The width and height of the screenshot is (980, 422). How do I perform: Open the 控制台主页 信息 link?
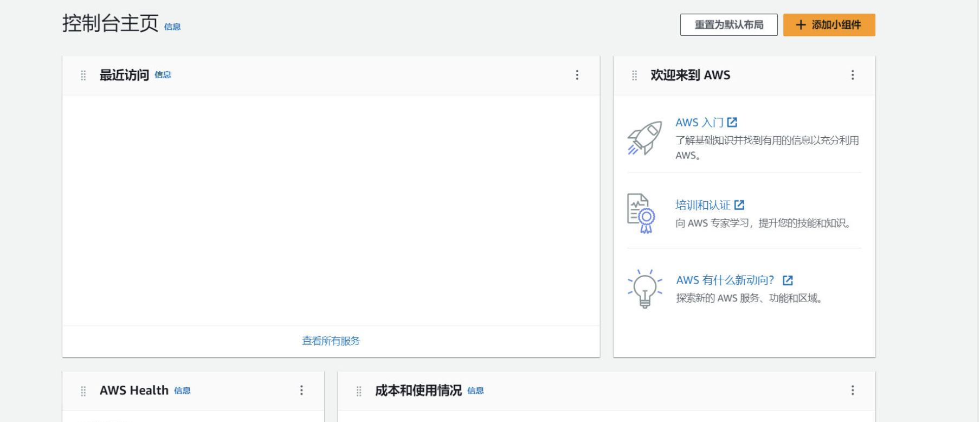(x=172, y=27)
